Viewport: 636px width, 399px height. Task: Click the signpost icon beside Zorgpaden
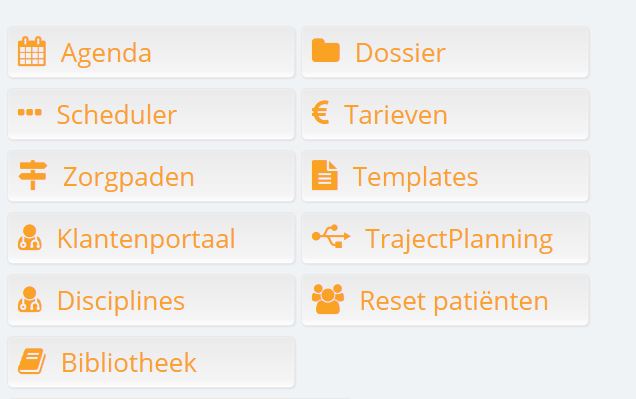point(33,175)
